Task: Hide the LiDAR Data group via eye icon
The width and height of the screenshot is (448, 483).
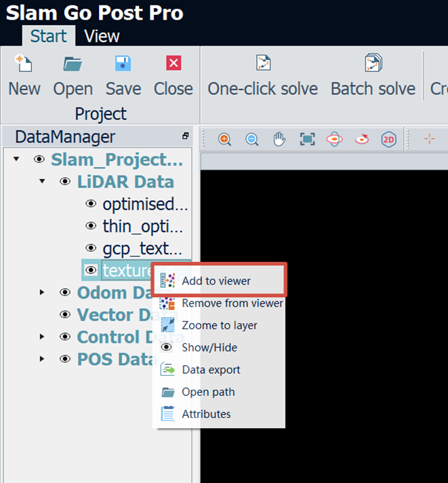Action: 65,181
